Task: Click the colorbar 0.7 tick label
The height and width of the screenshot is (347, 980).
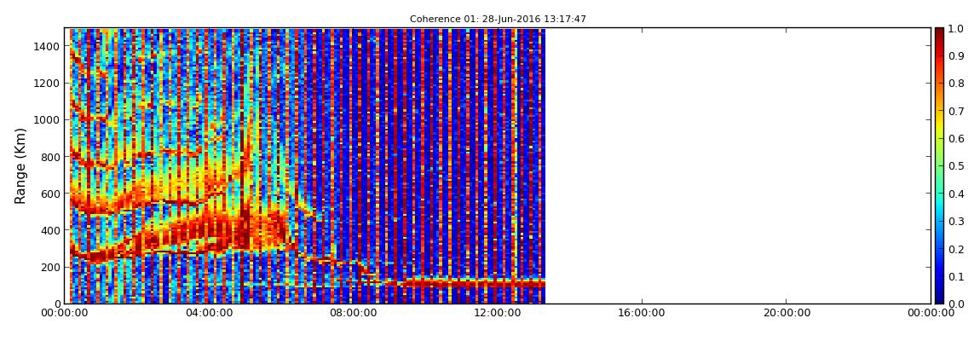Action: [956, 112]
